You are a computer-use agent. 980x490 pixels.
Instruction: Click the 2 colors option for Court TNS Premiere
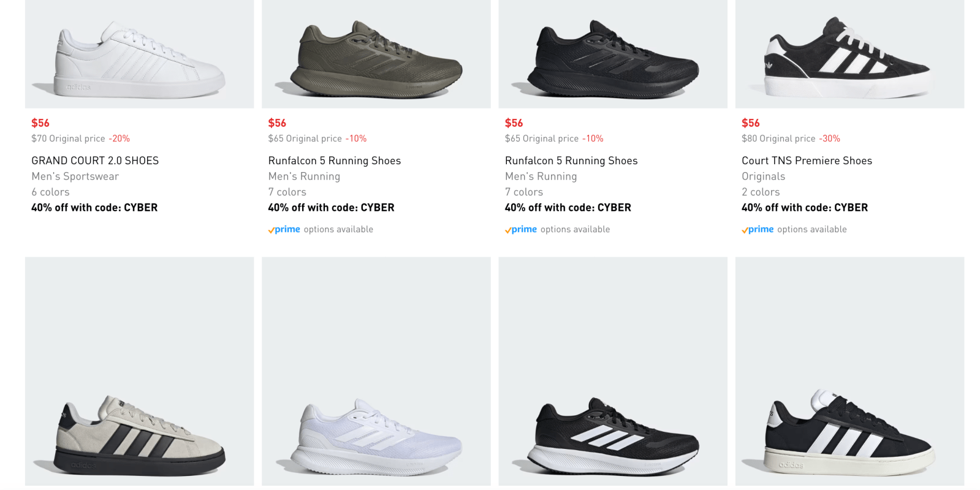pyautogui.click(x=760, y=192)
